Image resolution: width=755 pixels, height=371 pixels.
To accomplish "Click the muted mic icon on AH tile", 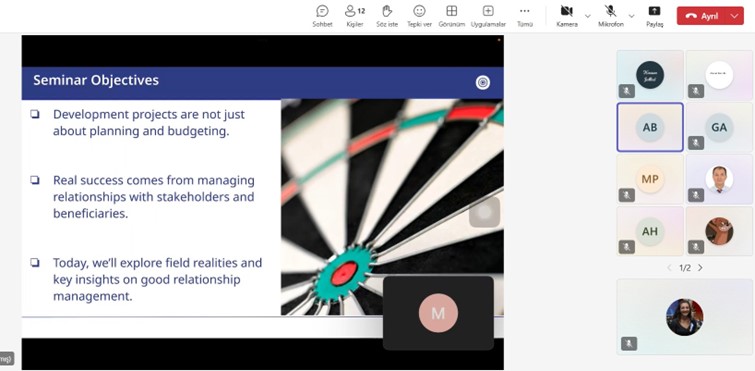I will pos(626,247).
